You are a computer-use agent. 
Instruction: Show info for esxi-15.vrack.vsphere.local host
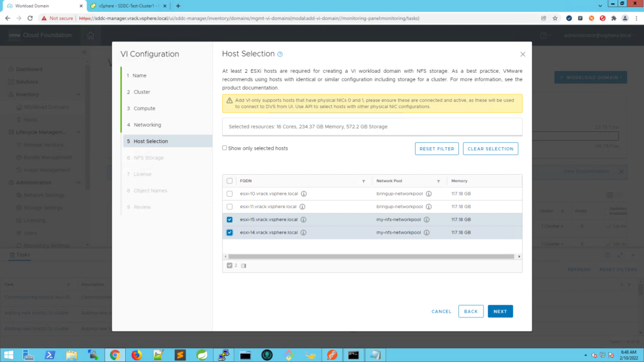point(304,219)
